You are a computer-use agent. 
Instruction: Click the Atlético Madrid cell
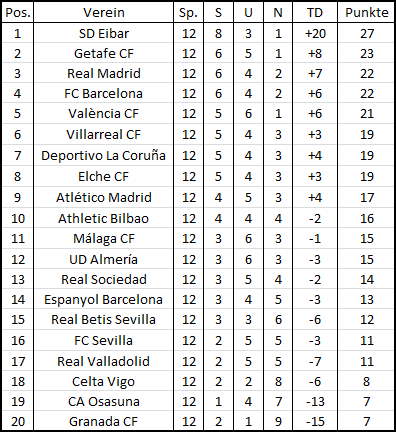[x=103, y=197]
